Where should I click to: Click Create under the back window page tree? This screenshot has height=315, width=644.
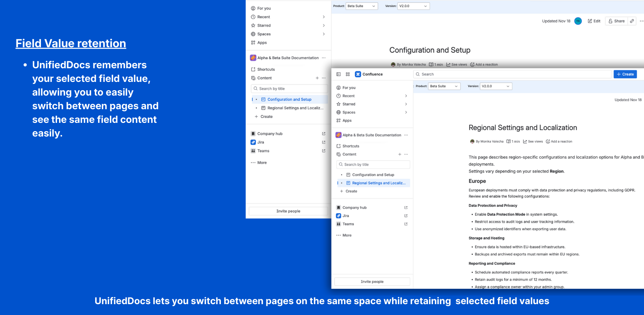click(264, 117)
